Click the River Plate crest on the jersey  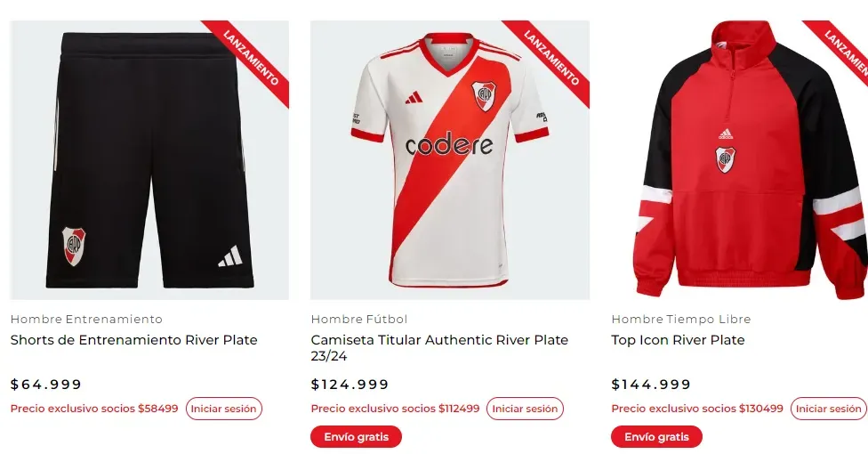tap(484, 94)
